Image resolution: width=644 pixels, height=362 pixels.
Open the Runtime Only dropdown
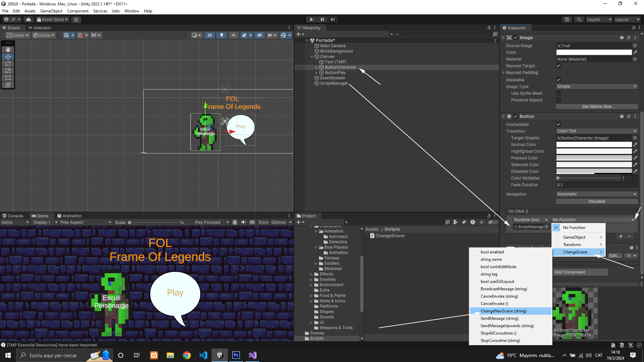pos(531,220)
